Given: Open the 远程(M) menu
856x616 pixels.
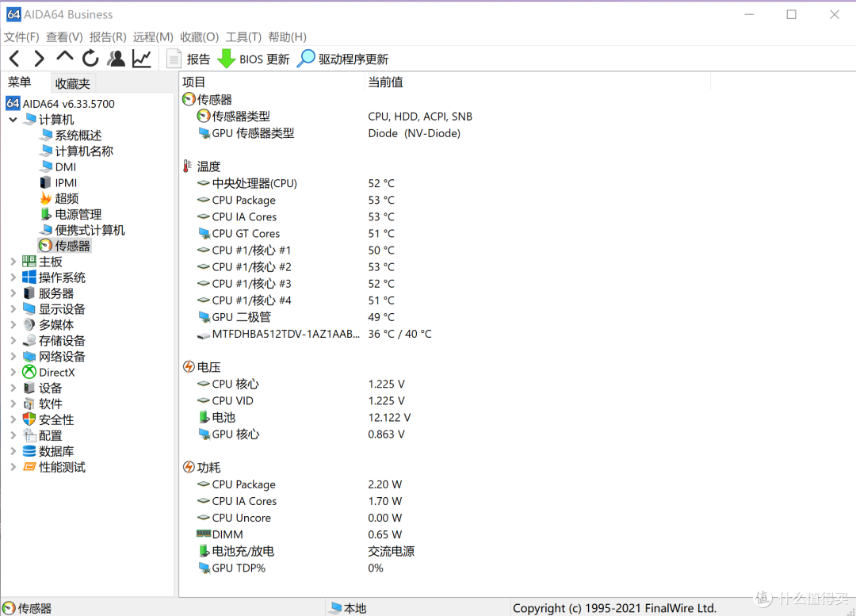Looking at the screenshot, I should click(154, 37).
